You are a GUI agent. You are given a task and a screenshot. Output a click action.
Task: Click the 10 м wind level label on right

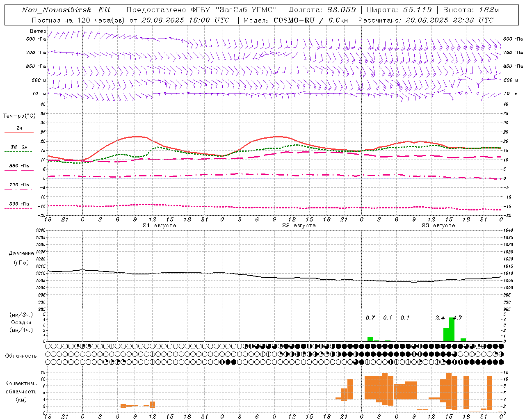[x=510, y=94]
